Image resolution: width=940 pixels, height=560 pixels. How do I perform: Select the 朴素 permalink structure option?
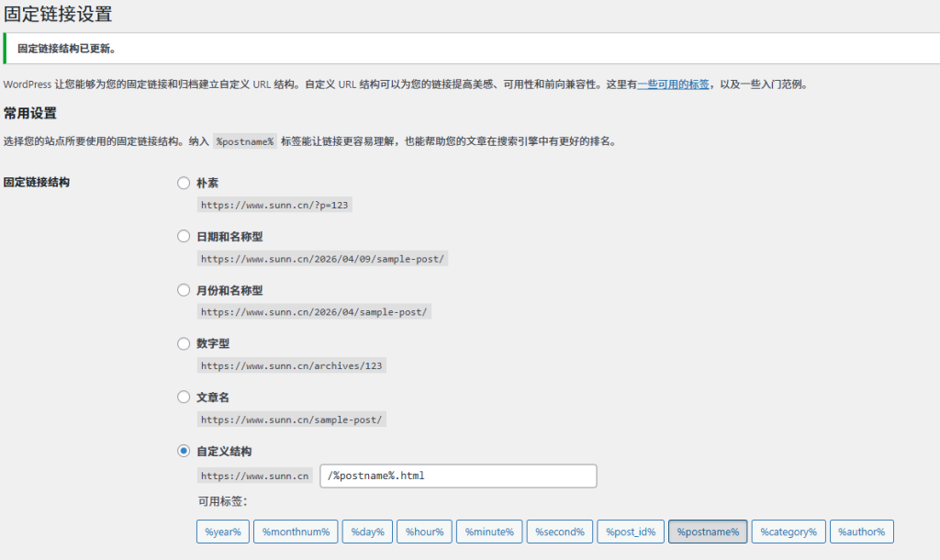pyautogui.click(x=184, y=183)
